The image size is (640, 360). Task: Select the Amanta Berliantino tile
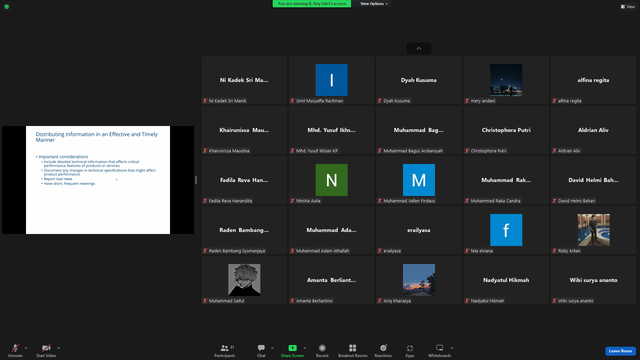pyautogui.click(x=331, y=280)
